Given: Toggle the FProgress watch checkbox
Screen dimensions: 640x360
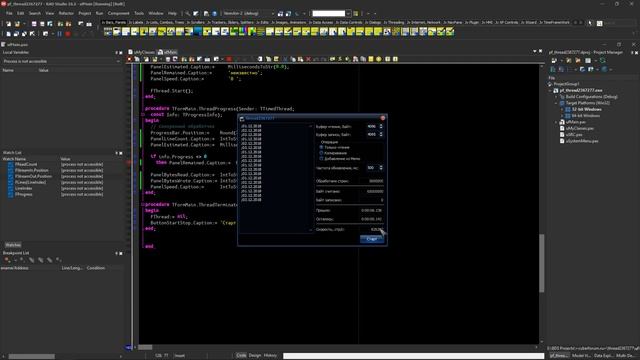Looking at the screenshot, I should [x=11, y=195].
